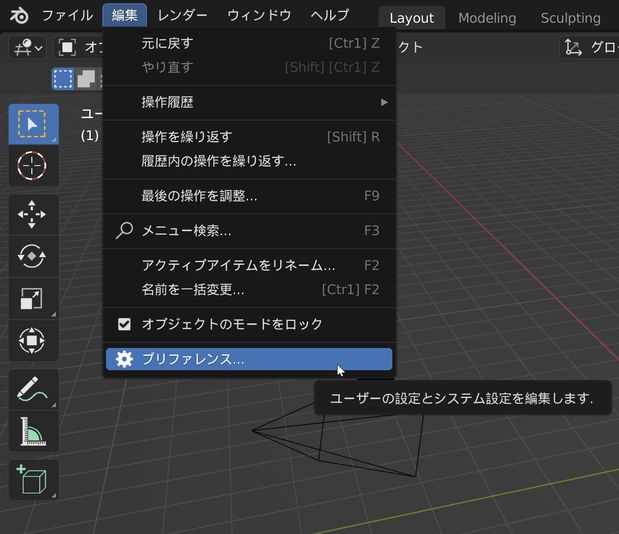Open the ヘルプ menu

pyautogui.click(x=330, y=15)
